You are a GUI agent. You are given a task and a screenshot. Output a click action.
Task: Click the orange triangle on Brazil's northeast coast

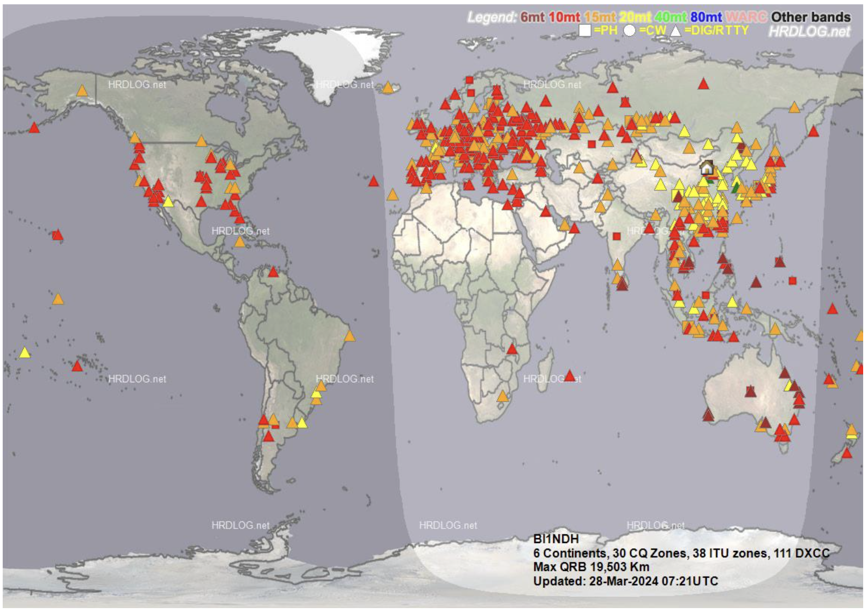point(350,336)
